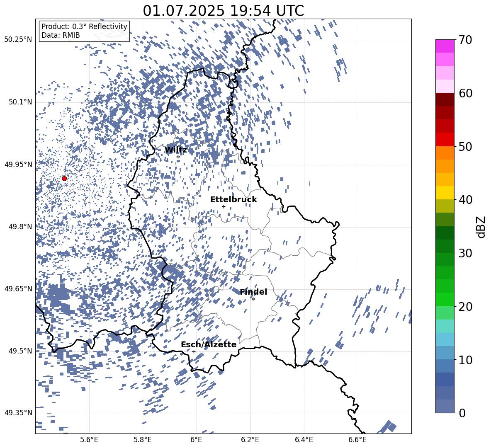The image size is (491, 448).
Task: Click the colorbar tick label '50'
Action: (466, 146)
